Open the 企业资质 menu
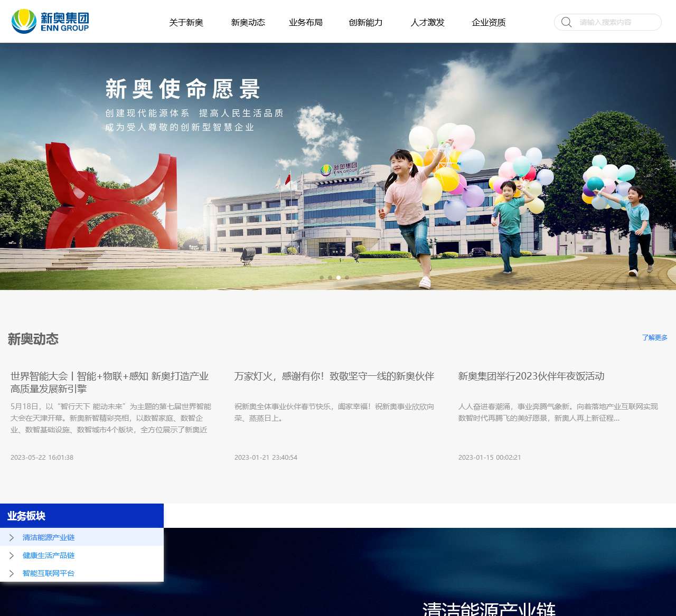This screenshot has height=616, width=676. [x=489, y=22]
